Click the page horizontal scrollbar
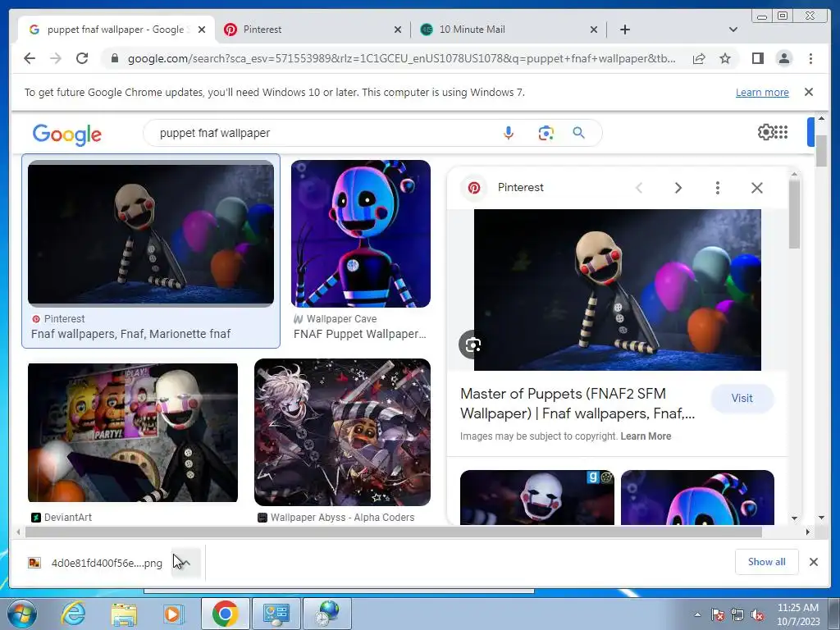Image resolution: width=840 pixels, height=630 pixels. [394, 532]
